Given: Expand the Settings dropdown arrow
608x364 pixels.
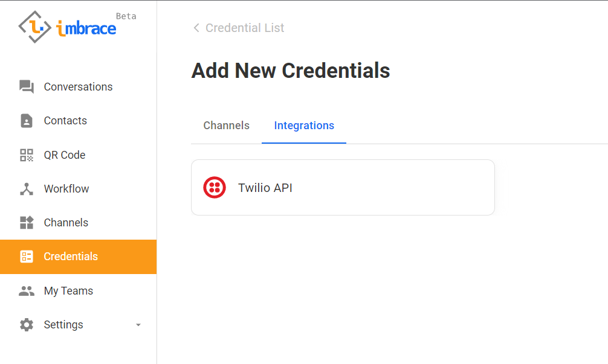Looking at the screenshot, I should 138,325.
